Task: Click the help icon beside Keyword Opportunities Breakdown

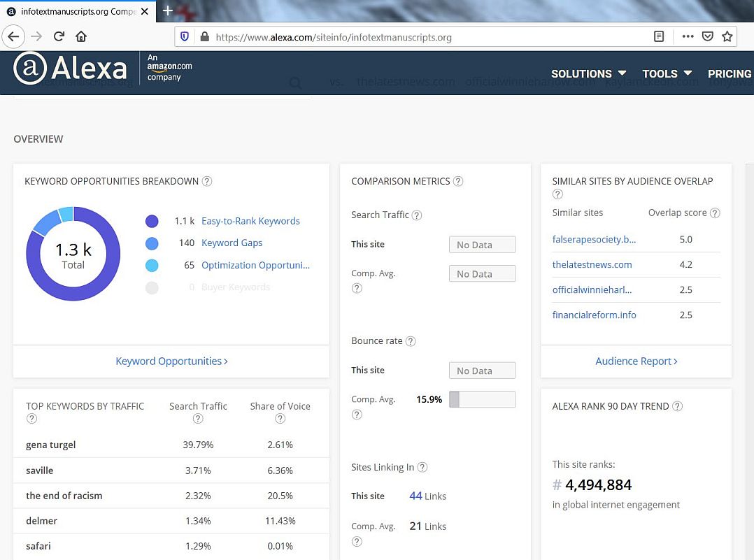Action: pyautogui.click(x=207, y=181)
